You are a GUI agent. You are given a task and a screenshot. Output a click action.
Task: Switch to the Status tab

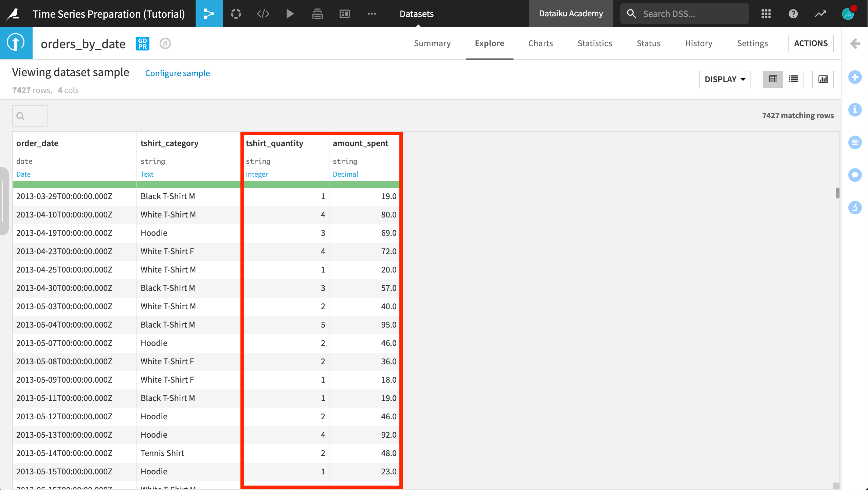pos(648,43)
